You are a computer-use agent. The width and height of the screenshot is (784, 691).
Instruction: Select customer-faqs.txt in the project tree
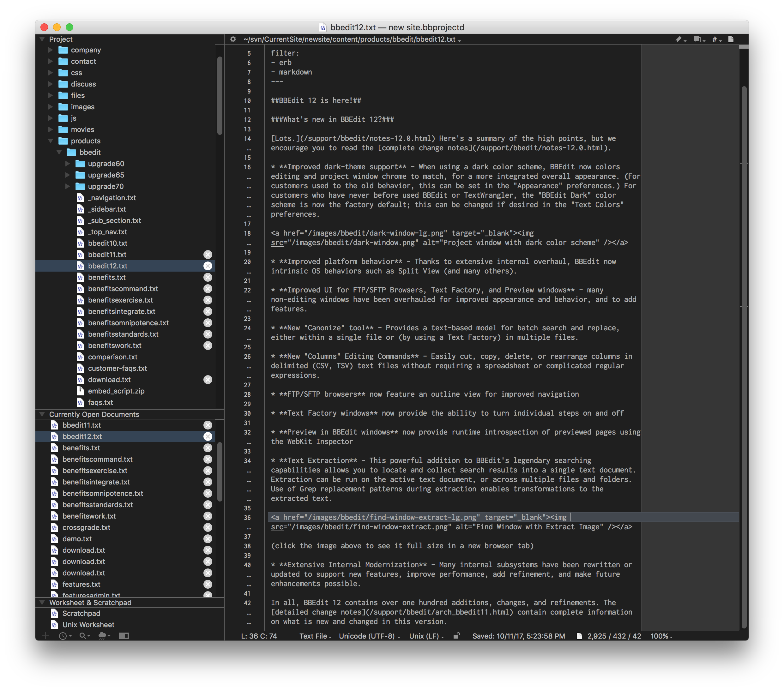point(118,368)
